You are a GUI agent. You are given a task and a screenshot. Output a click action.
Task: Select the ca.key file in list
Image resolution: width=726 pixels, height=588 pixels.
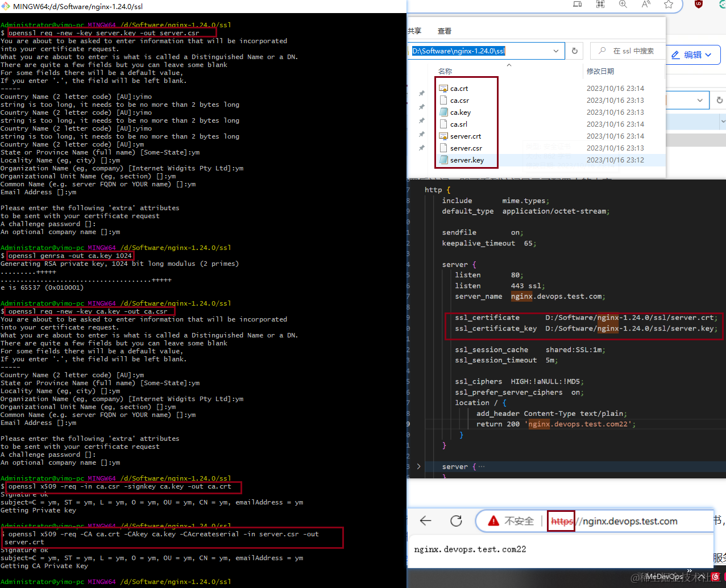[461, 112]
